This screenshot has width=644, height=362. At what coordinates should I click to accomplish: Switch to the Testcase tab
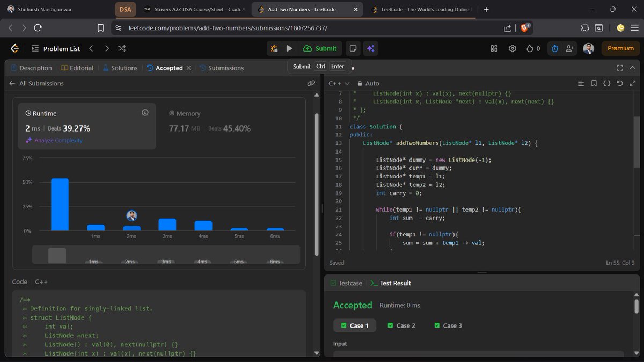(x=346, y=283)
